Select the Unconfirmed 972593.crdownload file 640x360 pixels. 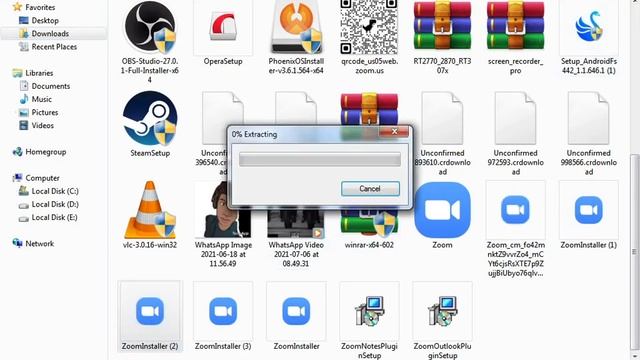(x=515, y=118)
